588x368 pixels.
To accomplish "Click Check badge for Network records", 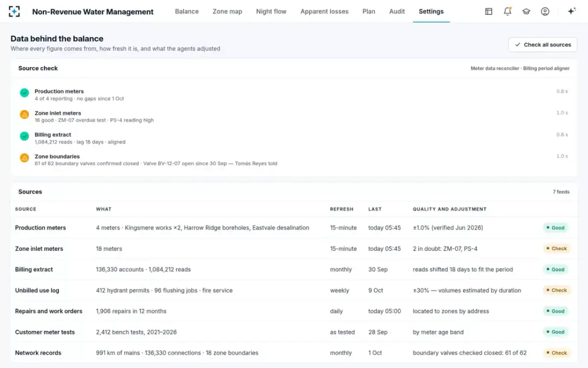I will [x=556, y=353].
